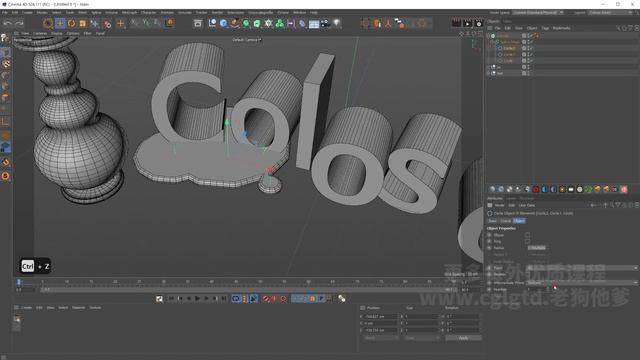Image resolution: width=640 pixels, height=360 pixels.
Task: Open the coordinate system toggle icon
Action: pos(169,23)
